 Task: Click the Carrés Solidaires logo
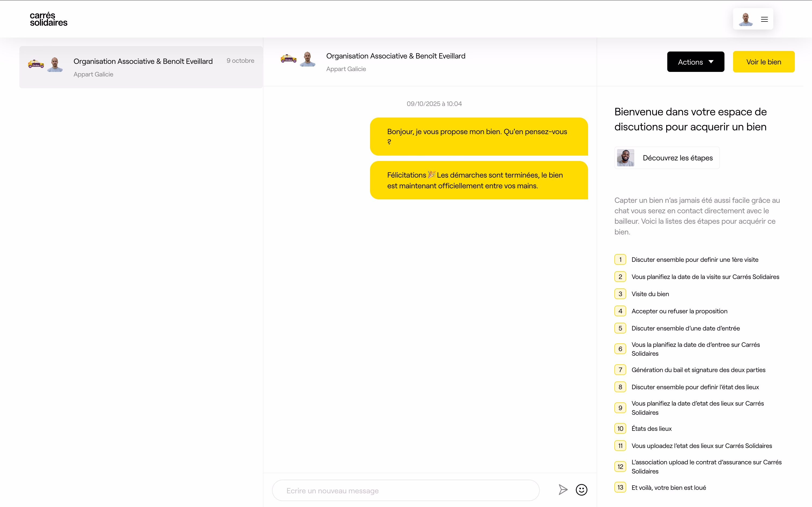coord(48,19)
